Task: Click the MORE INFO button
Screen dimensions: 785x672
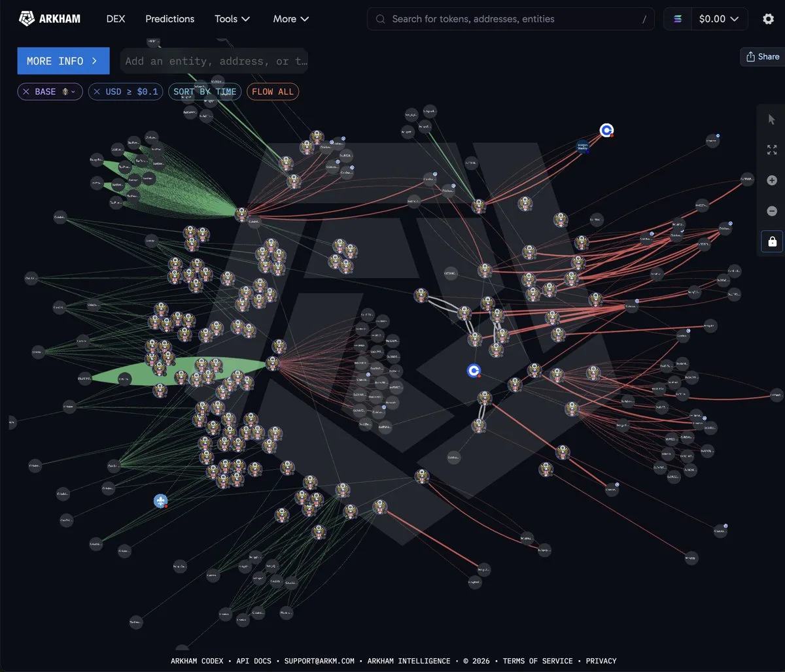Action: (x=63, y=61)
